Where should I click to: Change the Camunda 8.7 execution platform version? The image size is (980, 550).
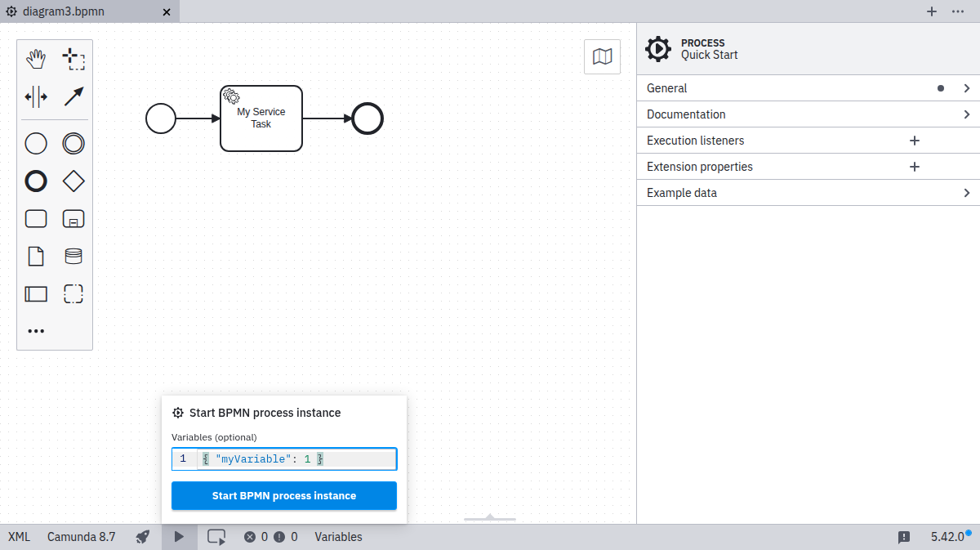point(82,537)
